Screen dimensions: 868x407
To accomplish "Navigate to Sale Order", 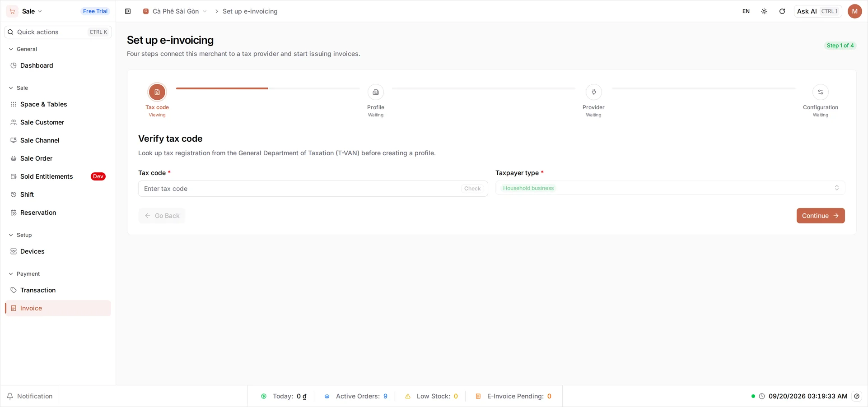I will [58, 158].
